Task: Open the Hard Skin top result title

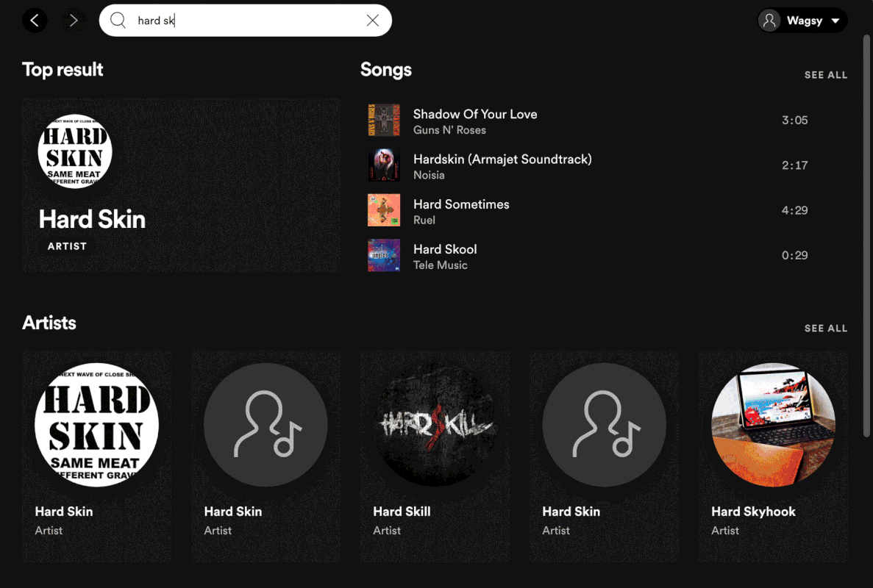Action: point(93,219)
